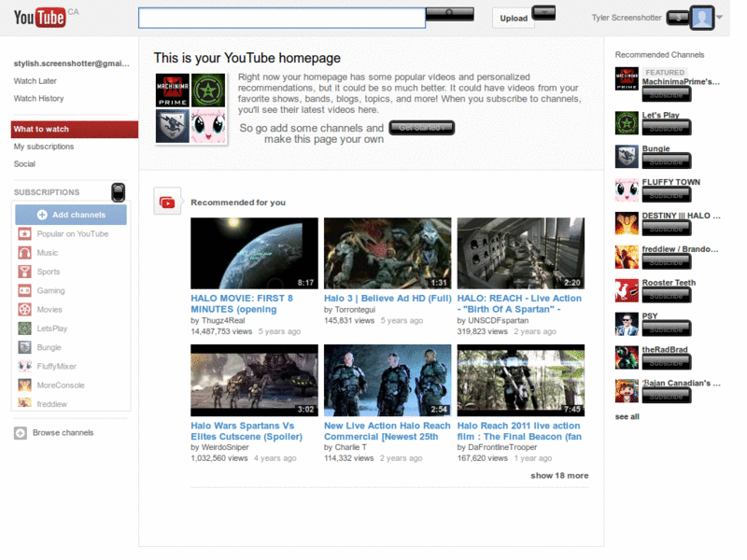Click Machinima Prime tile in homepage banner

pyautogui.click(x=173, y=90)
